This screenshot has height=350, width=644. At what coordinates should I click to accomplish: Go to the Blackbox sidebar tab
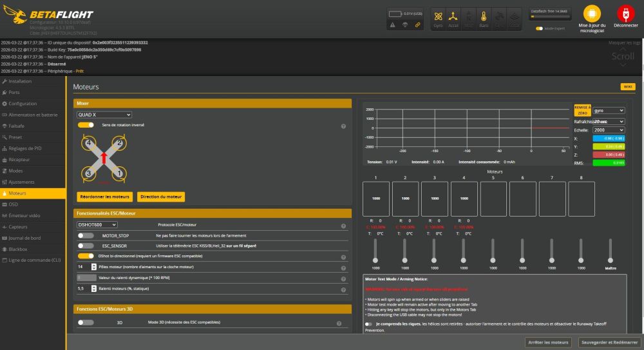[x=18, y=249]
